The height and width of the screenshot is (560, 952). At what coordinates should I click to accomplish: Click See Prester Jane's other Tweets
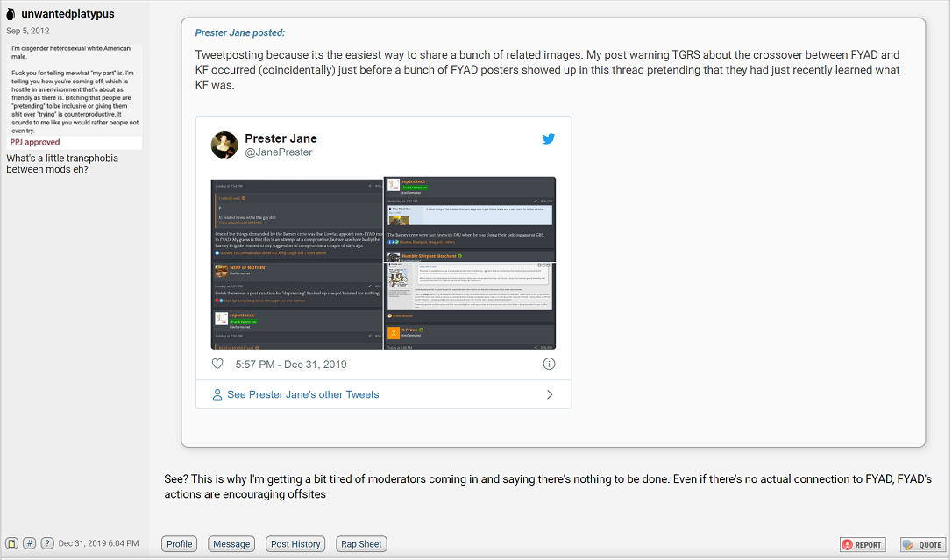(303, 395)
